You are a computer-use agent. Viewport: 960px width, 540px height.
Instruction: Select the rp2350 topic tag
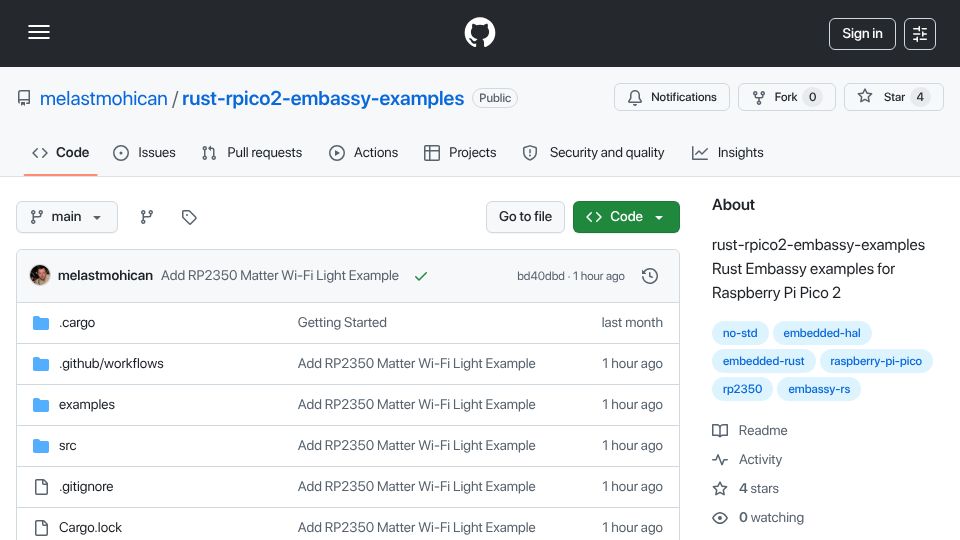coord(742,389)
